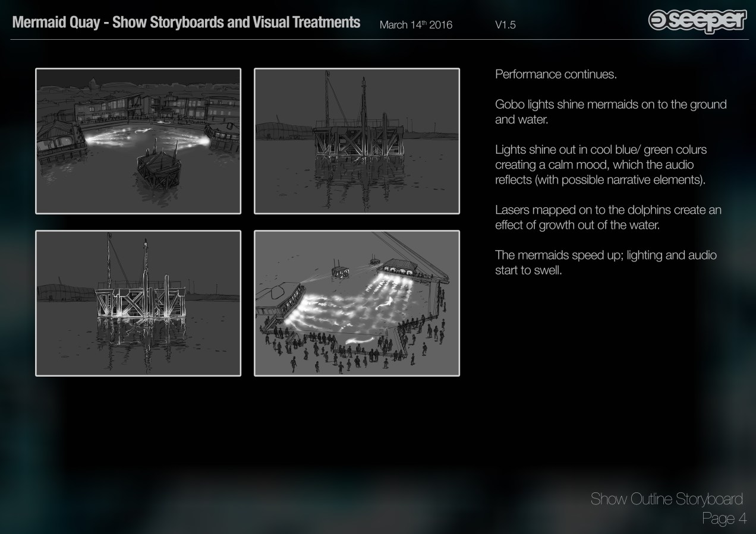Click the Mermaid Quay storyboards title
The height and width of the screenshot is (534, 756).
click(x=186, y=23)
